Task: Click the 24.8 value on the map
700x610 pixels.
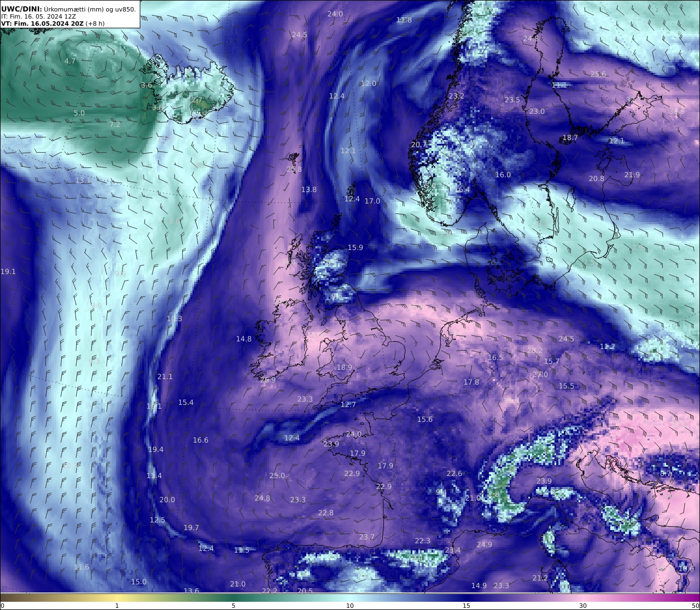Action: (x=262, y=498)
